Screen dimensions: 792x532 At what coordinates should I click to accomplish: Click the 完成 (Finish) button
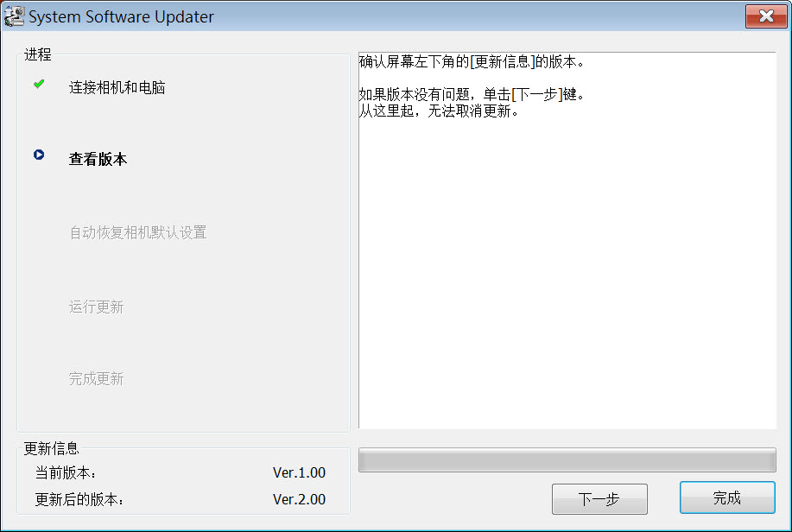point(727,497)
